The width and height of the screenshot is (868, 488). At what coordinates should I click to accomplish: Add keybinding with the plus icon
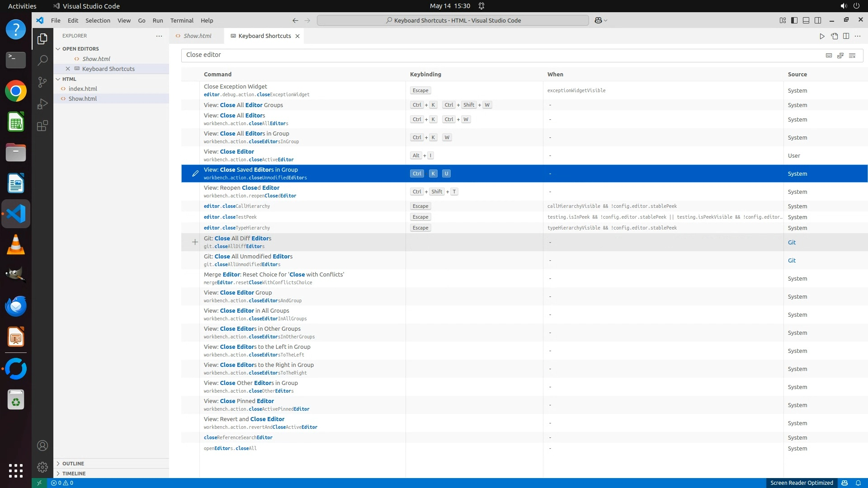coord(195,242)
